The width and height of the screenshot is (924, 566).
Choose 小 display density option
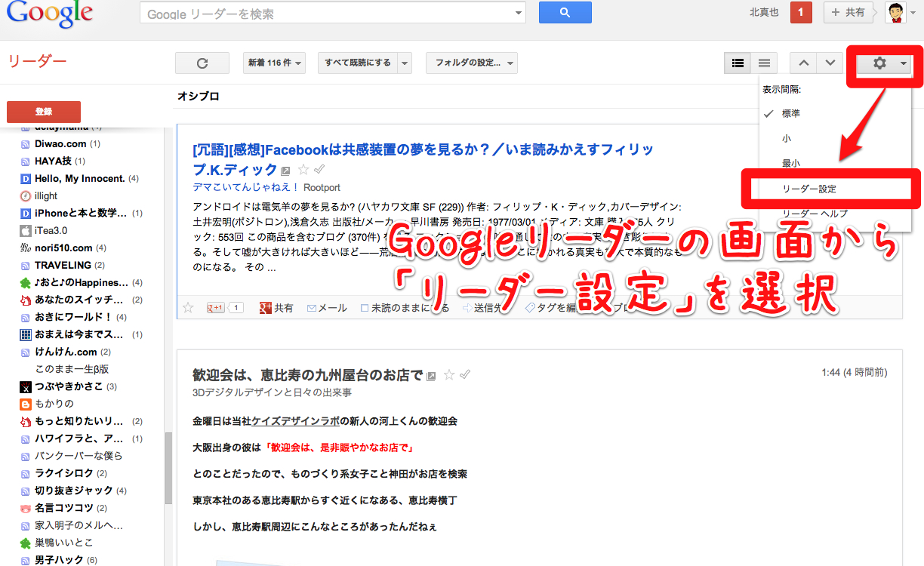click(787, 138)
